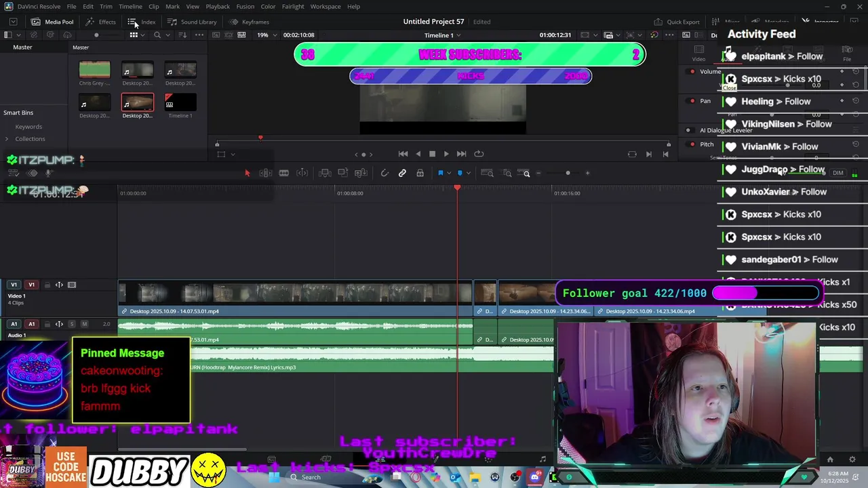The height and width of the screenshot is (488, 868).
Task: Toggle the Linked Selection chain icon
Action: 402,174
